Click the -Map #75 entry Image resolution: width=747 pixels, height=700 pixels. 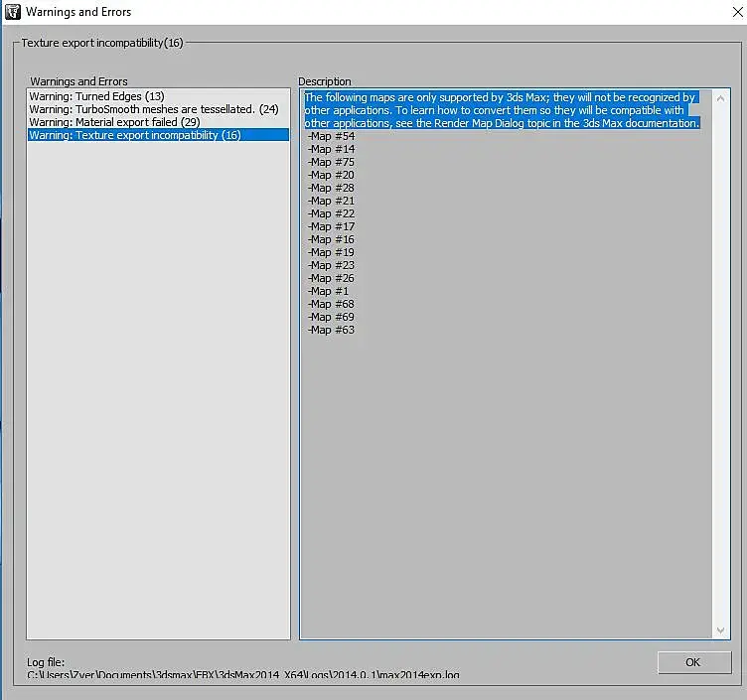click(331, 162)
